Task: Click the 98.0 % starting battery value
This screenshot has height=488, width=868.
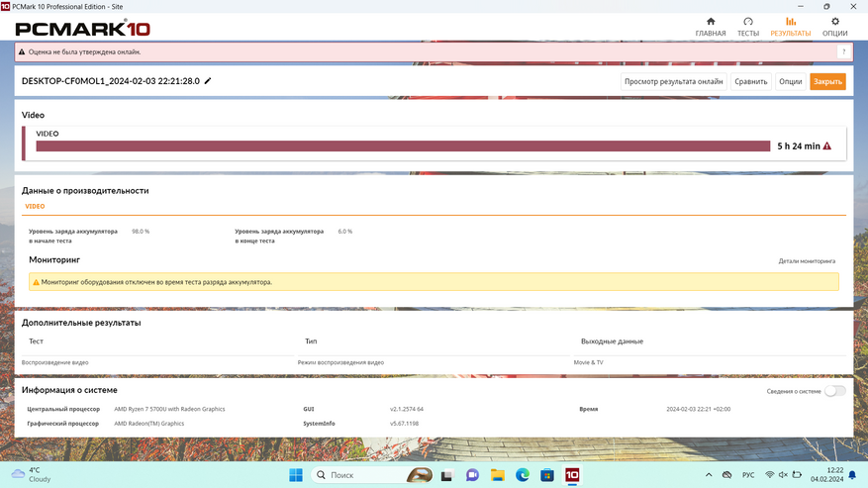Action: (x=141, y=232)
